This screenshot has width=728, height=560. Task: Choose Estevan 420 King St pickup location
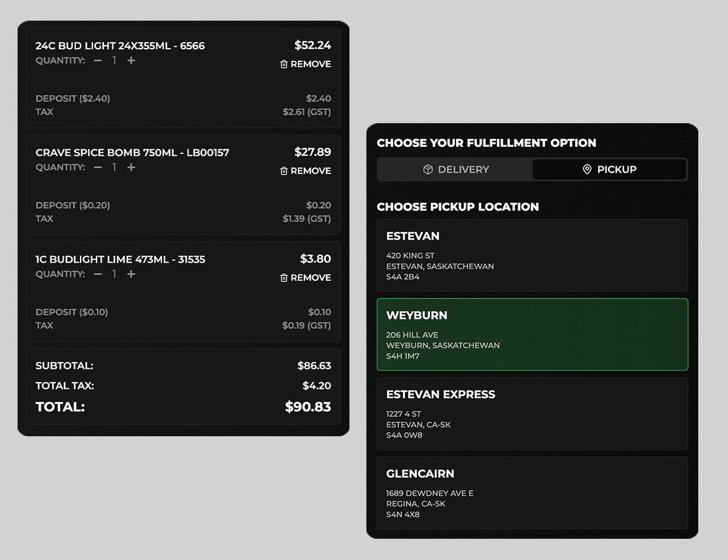pyautogui.click(x=533, y=255)
